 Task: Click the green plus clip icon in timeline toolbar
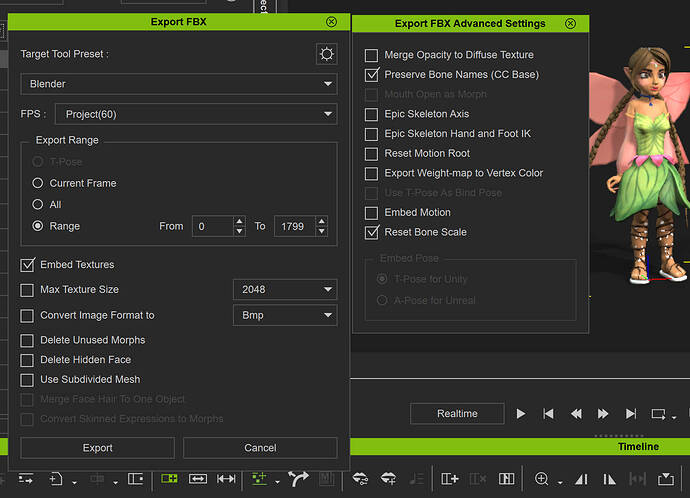(x=169, y=479)
